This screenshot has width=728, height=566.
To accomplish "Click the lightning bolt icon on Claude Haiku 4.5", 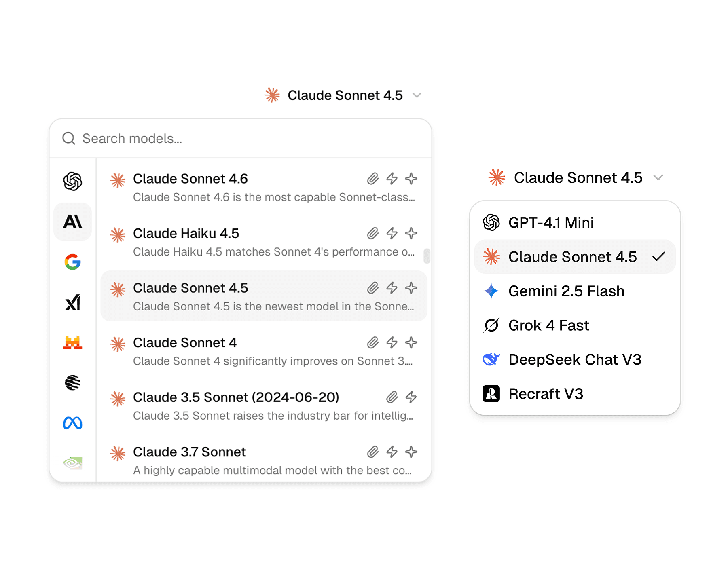I will tap(392, 233).
